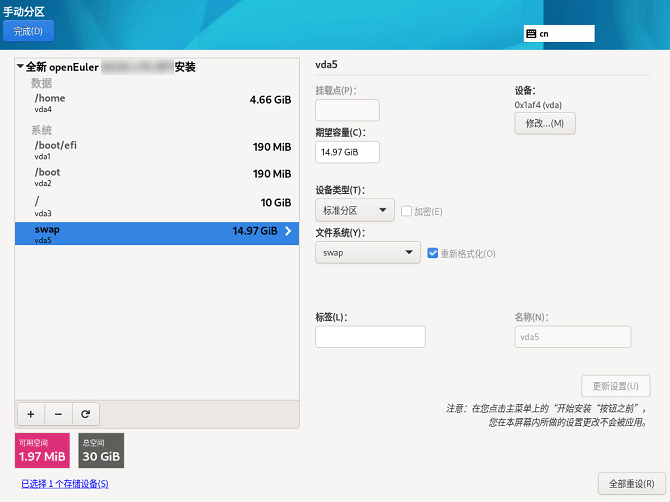Click the add partition plus icon

(x=30, y=414)
